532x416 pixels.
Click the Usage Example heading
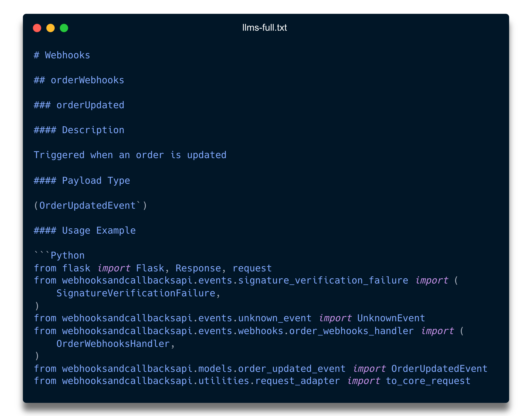[x=85, y=230]
